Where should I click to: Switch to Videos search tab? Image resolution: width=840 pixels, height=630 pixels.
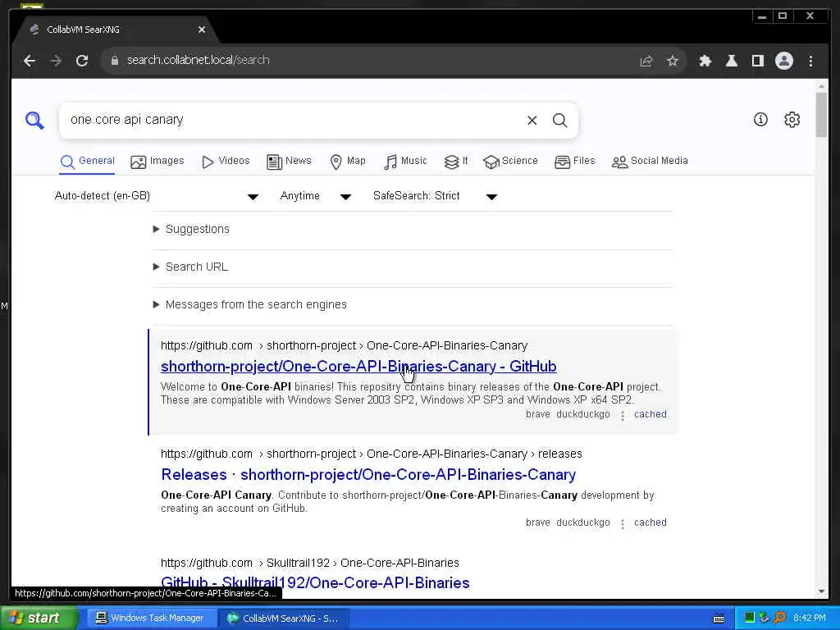(x=226, y=162)
